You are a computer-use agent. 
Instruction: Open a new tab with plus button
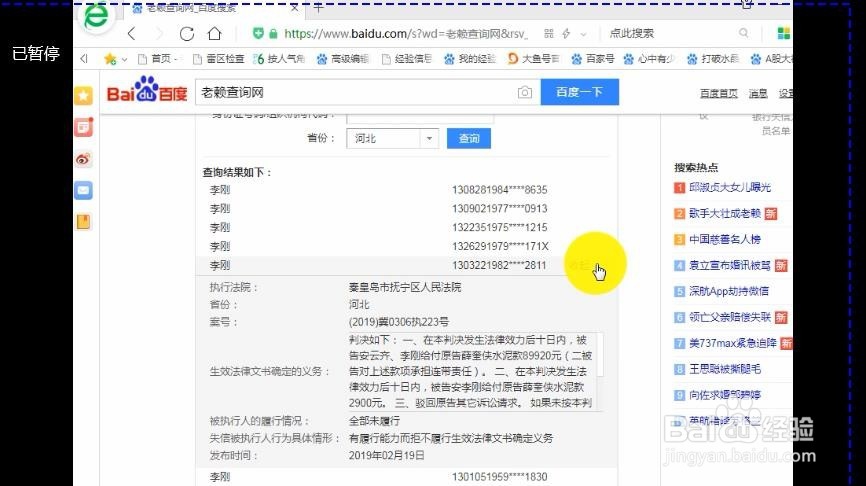point(318,8)
